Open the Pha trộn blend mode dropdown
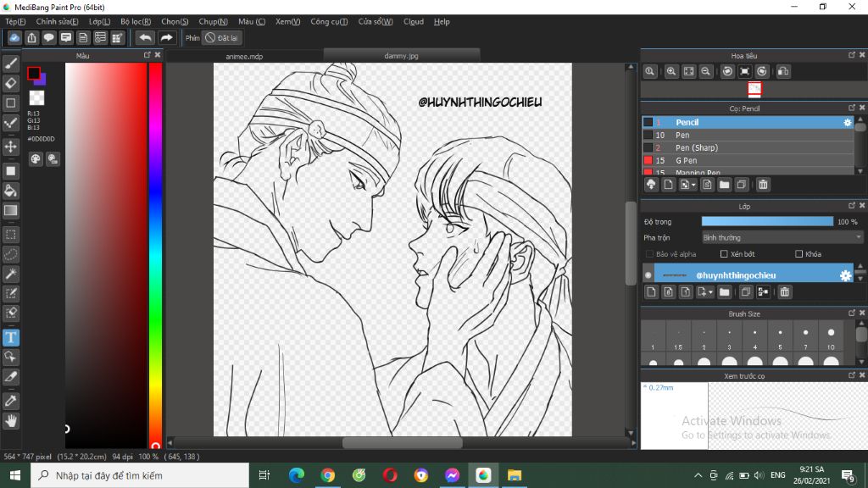868x488 pixels. [782, 237]
